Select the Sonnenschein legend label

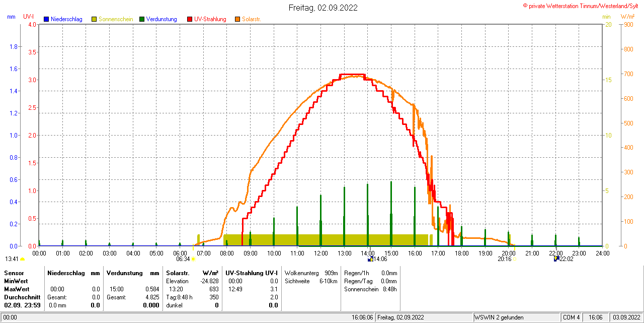point(116,19)
